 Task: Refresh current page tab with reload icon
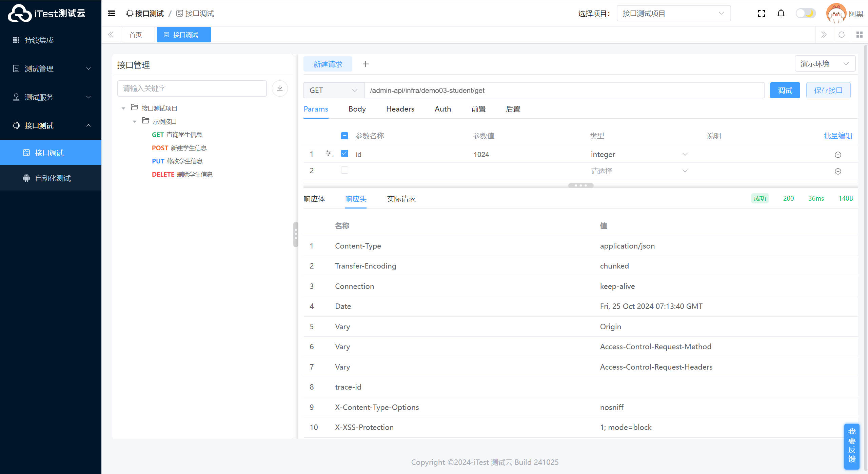[x=842, y=35]
